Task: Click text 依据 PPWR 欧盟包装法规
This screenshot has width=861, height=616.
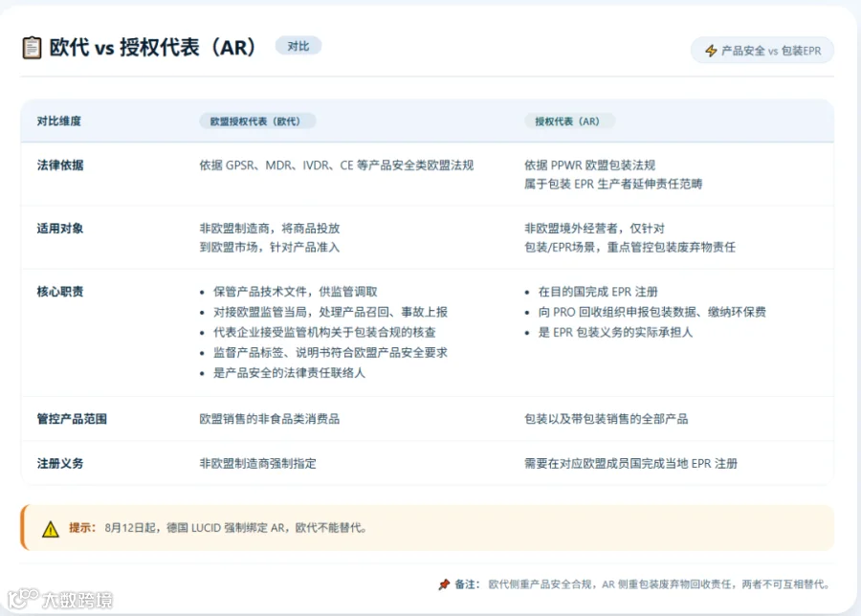Action: tap(590, 165)
